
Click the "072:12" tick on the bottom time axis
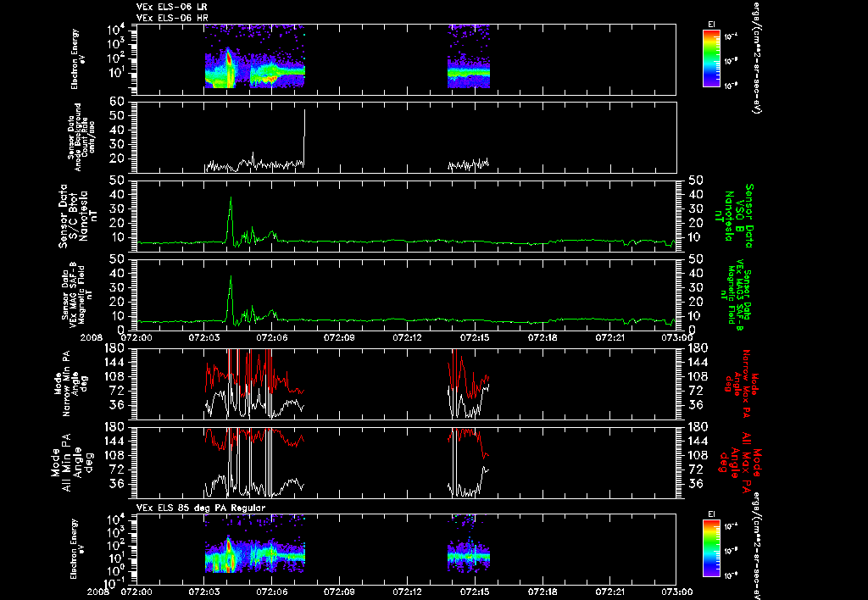[x=407, y=592]
